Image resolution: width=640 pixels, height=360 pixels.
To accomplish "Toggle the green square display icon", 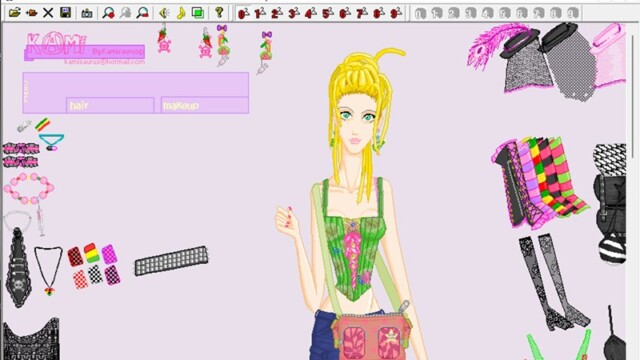I will (x=198, y=13).
